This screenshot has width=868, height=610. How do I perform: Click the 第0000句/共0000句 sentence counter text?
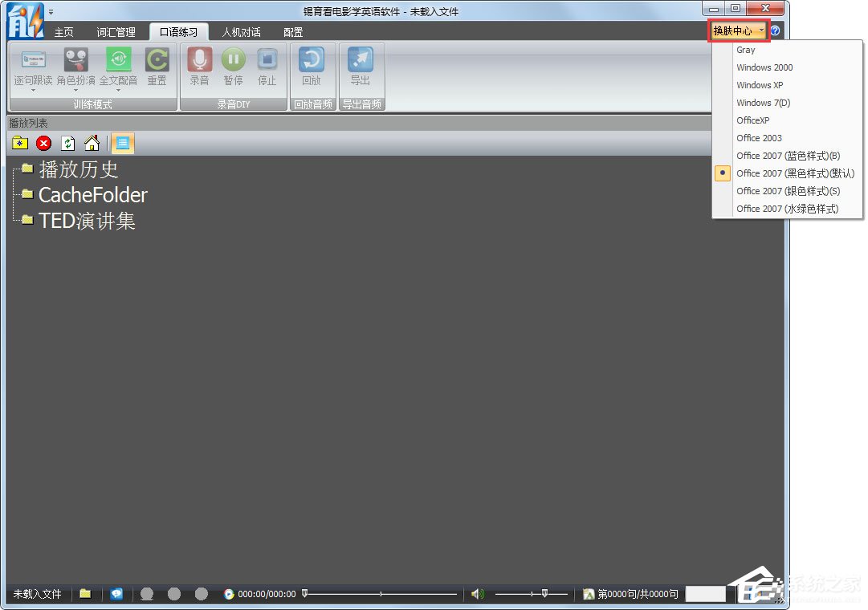click(x=638, y=594)
